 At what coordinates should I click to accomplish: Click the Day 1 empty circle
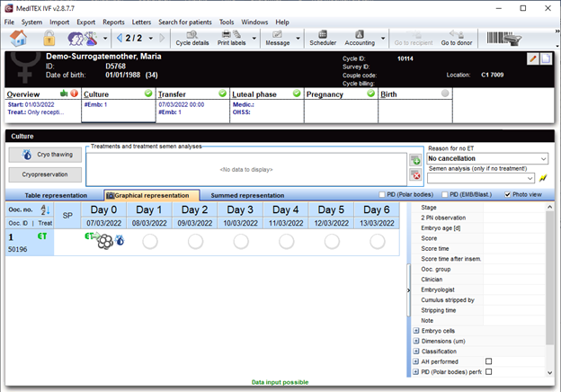150,242
